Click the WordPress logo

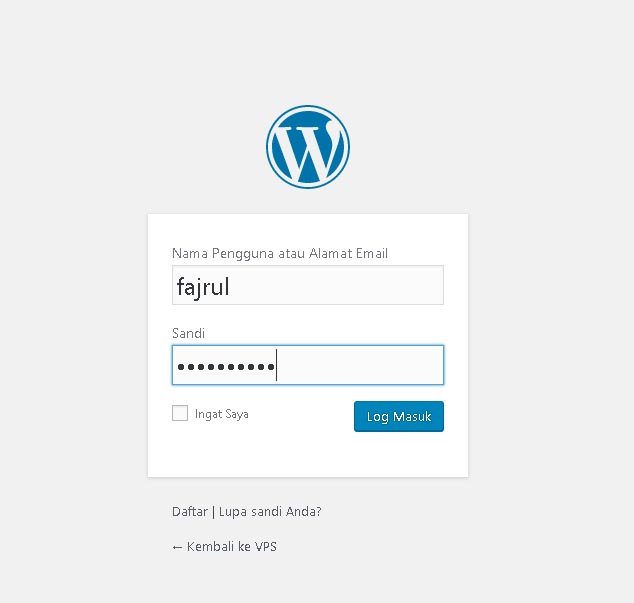308,147
